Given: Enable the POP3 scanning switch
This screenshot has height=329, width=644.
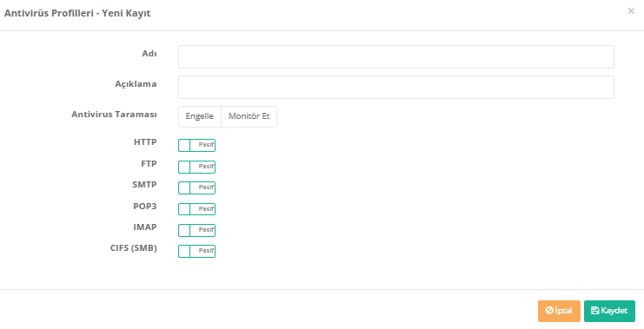Looking at the screenshot, I should pos(196,209).
